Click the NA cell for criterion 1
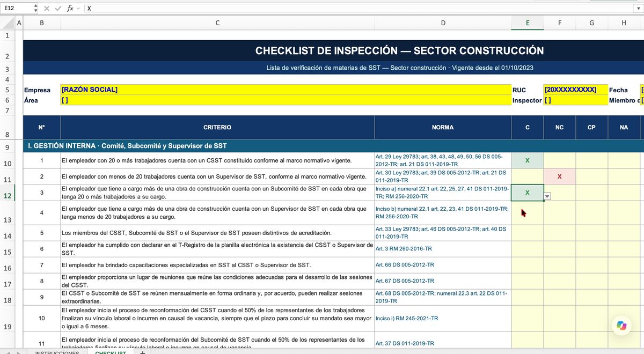 click(624, 160)
